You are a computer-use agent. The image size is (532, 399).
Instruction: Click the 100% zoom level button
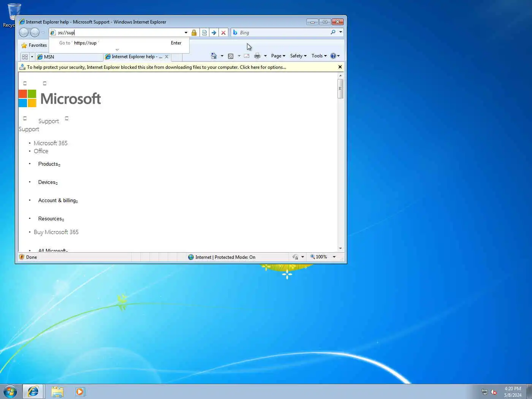tap(319, 257)
